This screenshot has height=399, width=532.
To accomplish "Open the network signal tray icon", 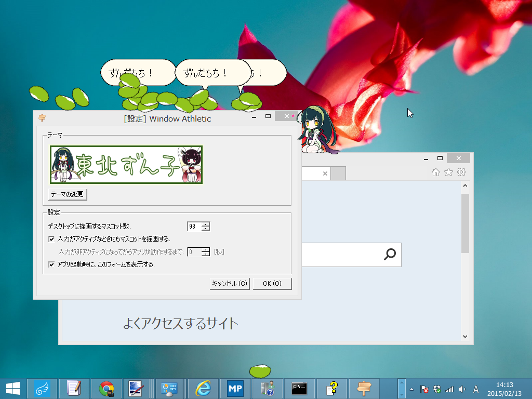I will (x=449, y=390).
